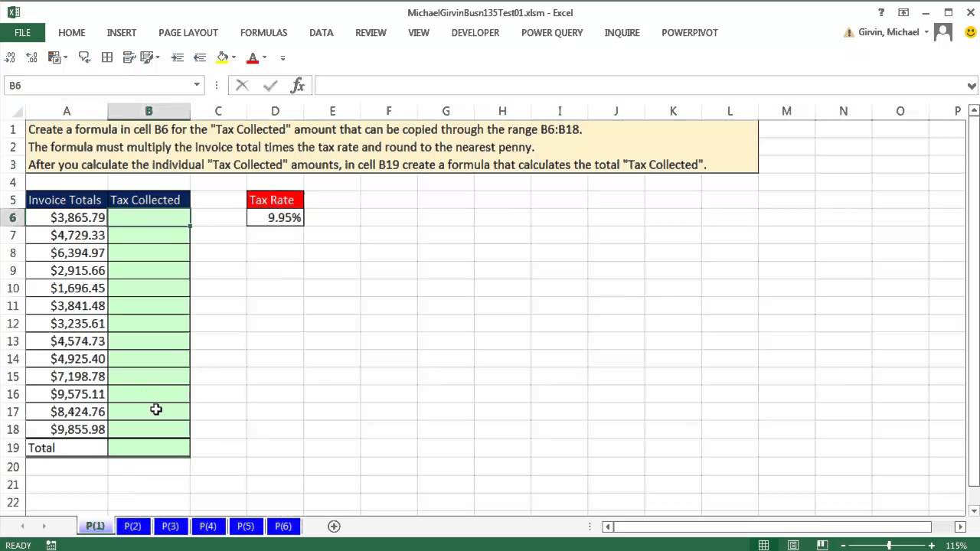980x551 pixels.
Task: Open the VIEW ribbon tab
Action: click(419, 33)
